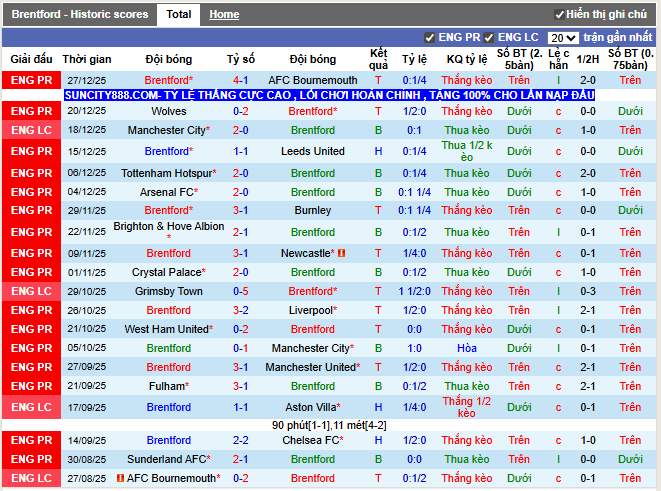Click the Lẻ chẵn column header
Screen dimensions: 661x491
(x=559, y=59)
